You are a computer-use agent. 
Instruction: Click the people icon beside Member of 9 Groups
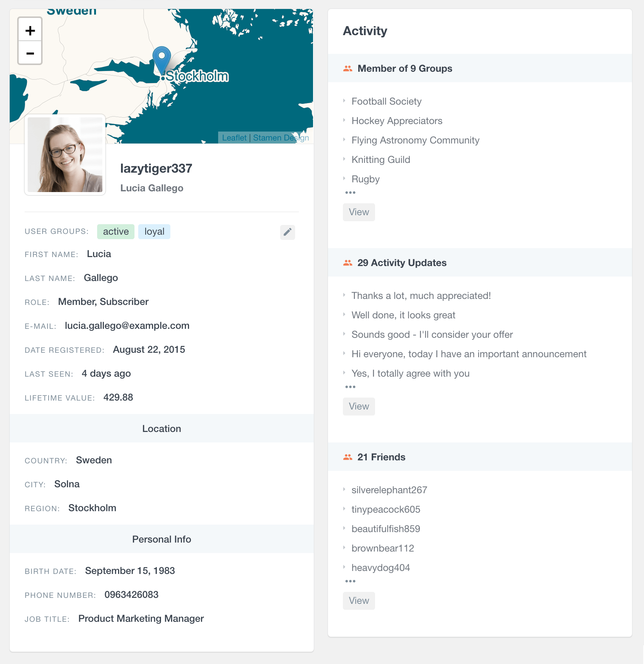[347, 68]
